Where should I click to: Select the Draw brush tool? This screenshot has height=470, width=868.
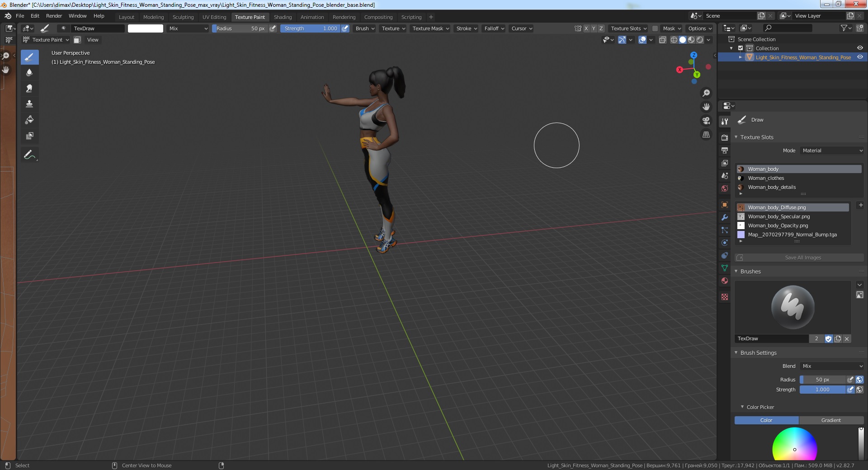(29, 57)
